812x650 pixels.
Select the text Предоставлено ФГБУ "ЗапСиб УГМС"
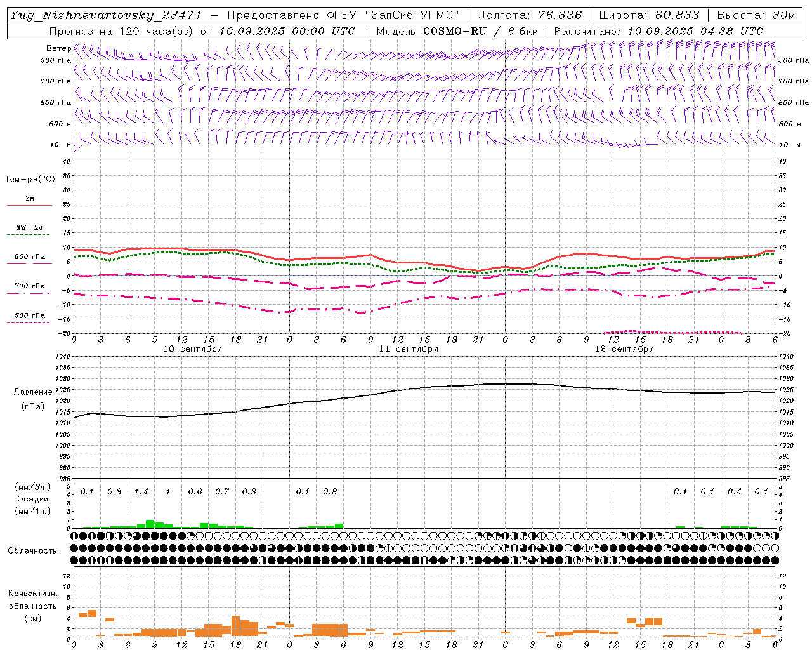(343, 16)
